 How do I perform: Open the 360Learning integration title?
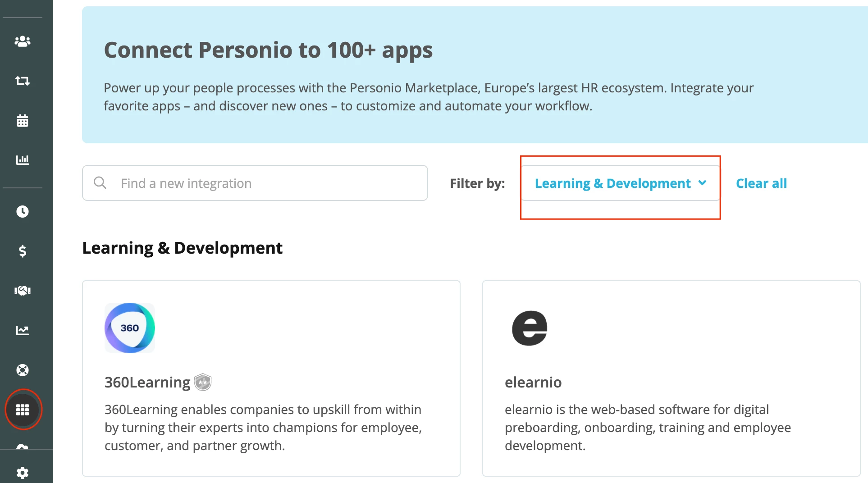(x=147, y=383)
